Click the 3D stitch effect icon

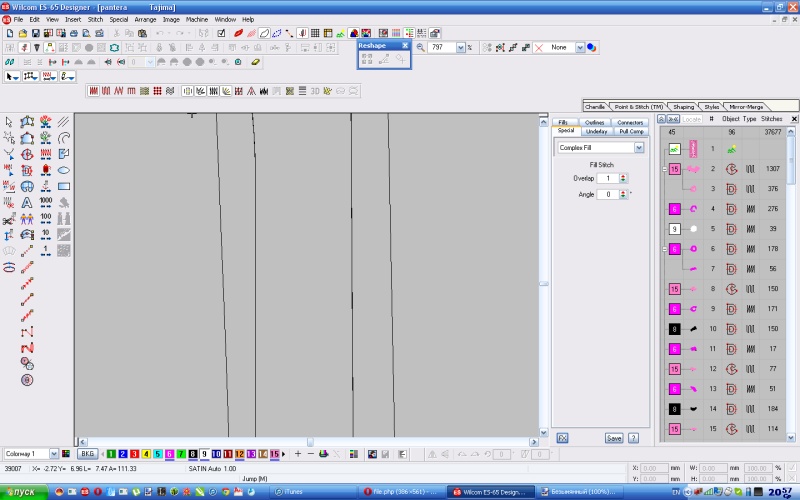315,91
